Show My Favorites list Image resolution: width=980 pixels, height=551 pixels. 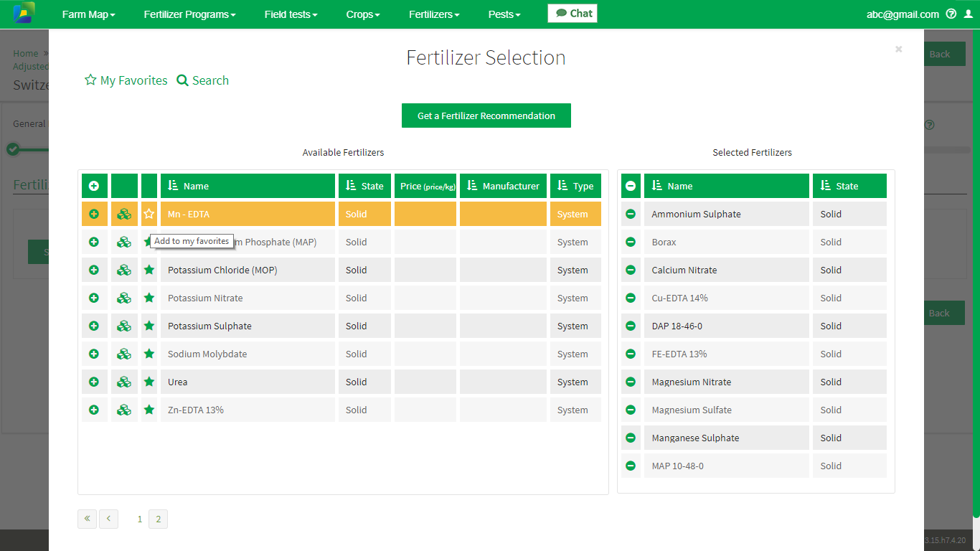click(126, 80)
